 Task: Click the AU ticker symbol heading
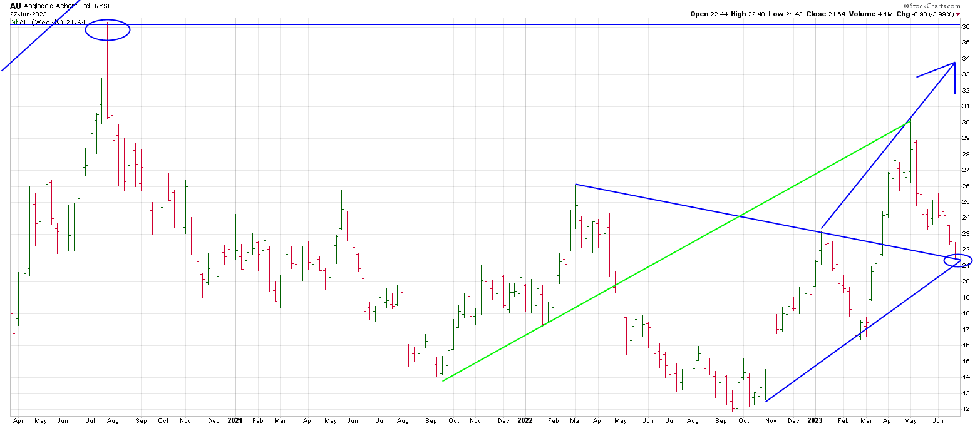pos(16,6)
